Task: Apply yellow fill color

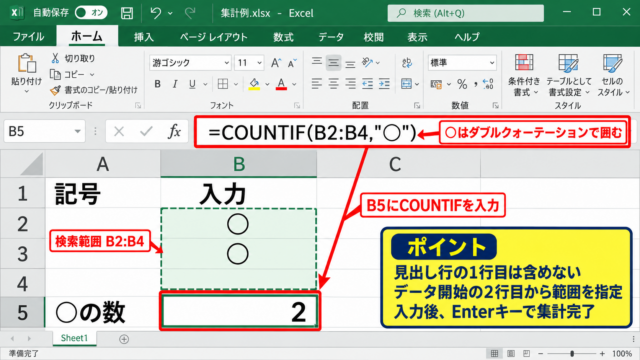Action: [x=254, y=84]
